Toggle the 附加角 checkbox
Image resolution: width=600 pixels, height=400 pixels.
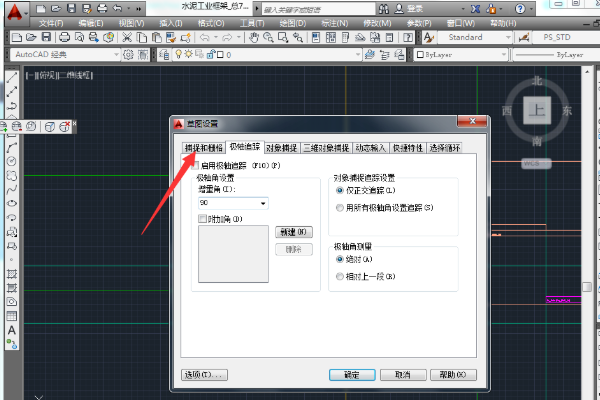(202, 219)
